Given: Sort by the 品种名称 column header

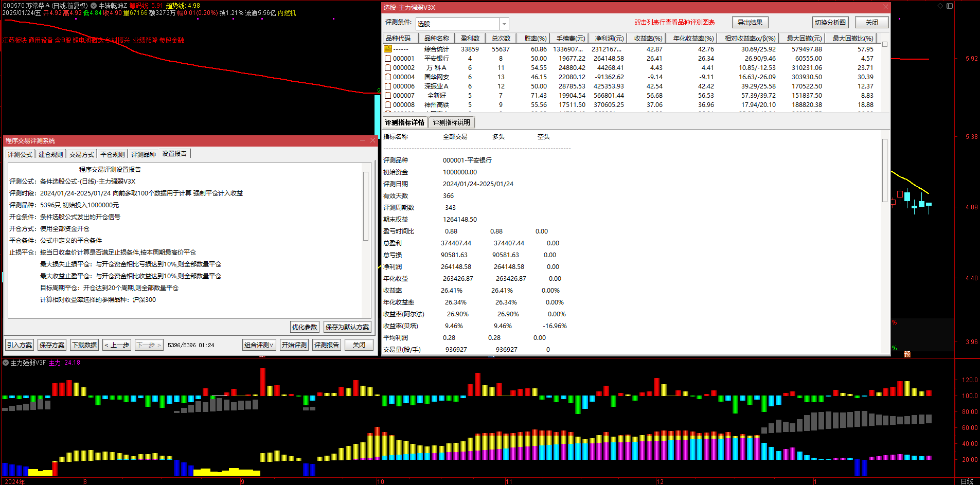Looking at the screenshot, I should coord(436,39).
